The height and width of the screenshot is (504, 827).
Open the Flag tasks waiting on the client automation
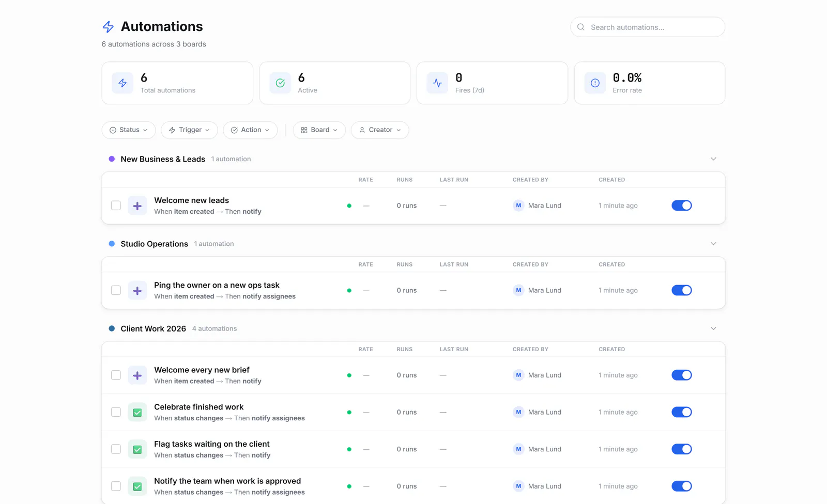click(212, 444)
